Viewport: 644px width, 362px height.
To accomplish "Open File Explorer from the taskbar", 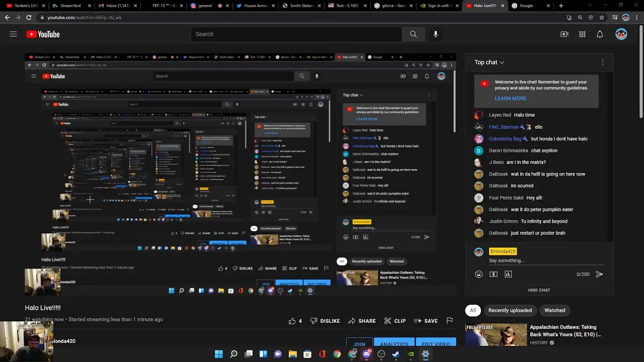I will pos(293,354).
